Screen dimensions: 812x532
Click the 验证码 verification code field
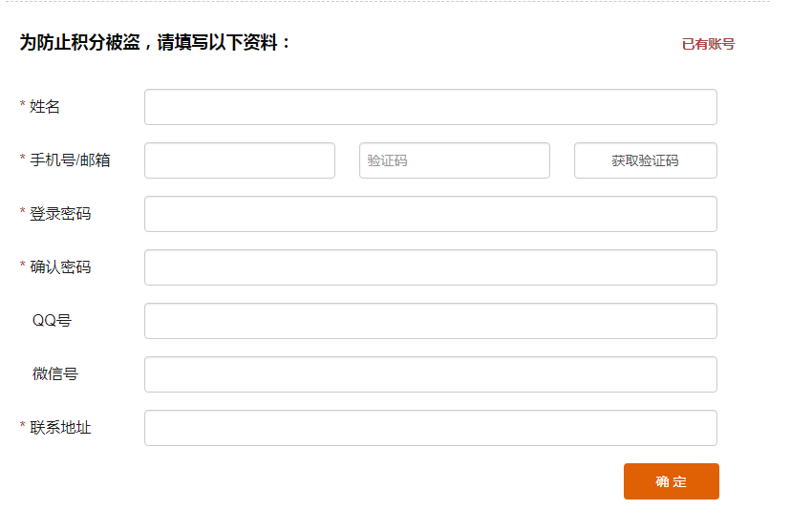click(x=454, y=160)
